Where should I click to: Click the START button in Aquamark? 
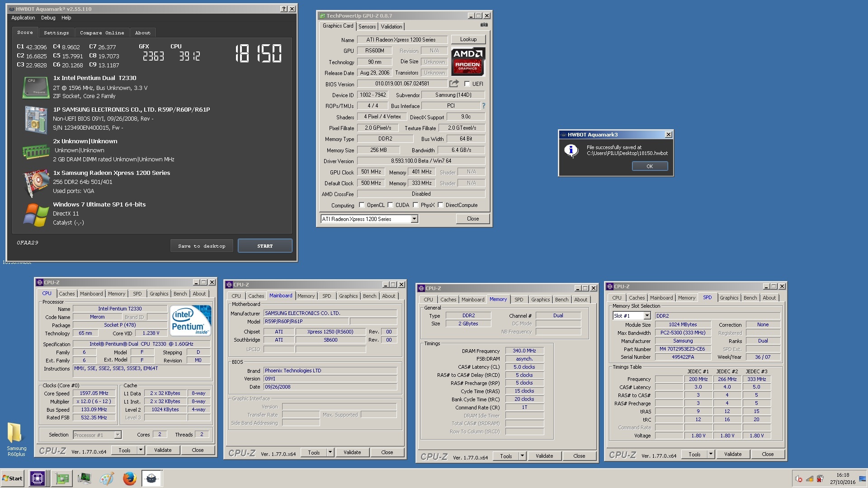point(265,246)
